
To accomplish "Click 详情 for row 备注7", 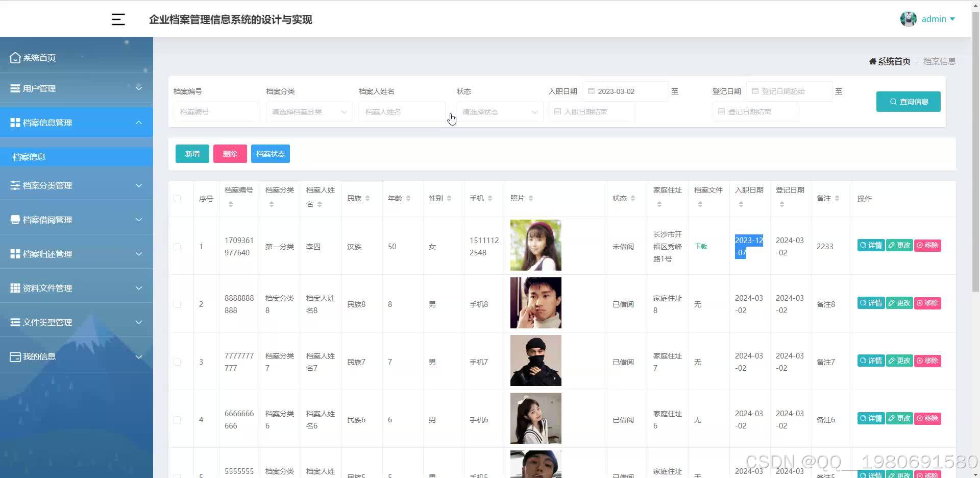I will coord(871,361).
